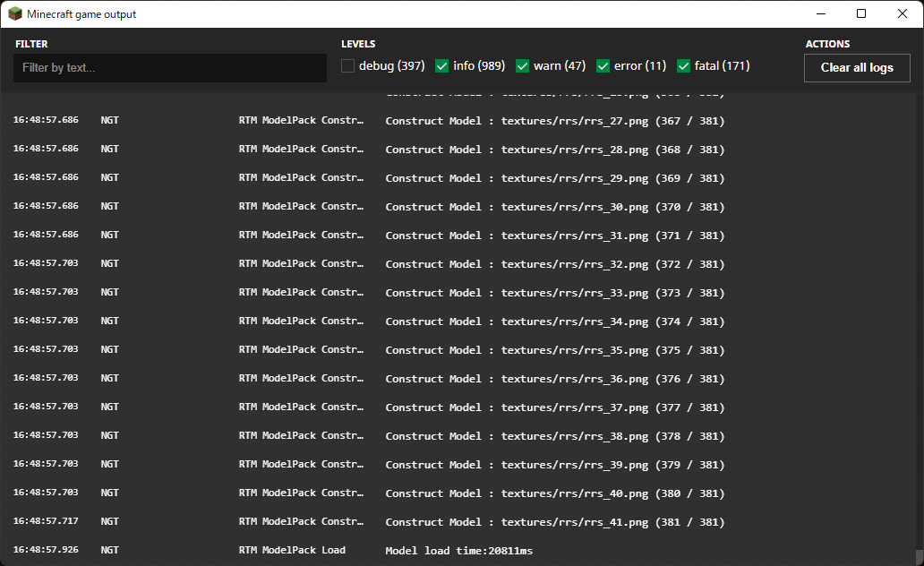Uncheck the fatal (171) level checkbox
This screenshot has width=924, height=566.
(x=683, y=66)
